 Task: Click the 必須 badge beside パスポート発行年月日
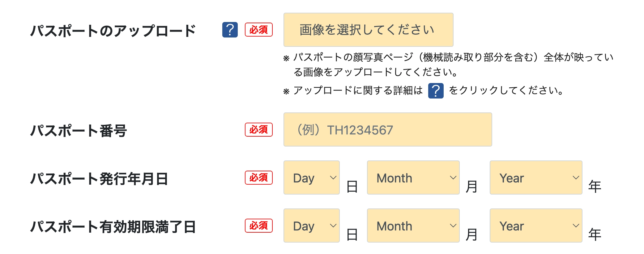(x=259, y=177)
